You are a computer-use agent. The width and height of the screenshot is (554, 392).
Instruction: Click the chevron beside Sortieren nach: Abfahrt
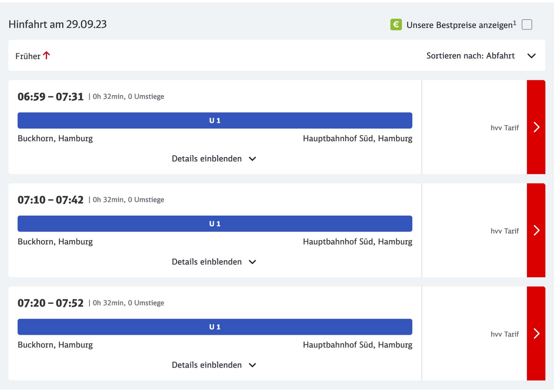point(531,56)
